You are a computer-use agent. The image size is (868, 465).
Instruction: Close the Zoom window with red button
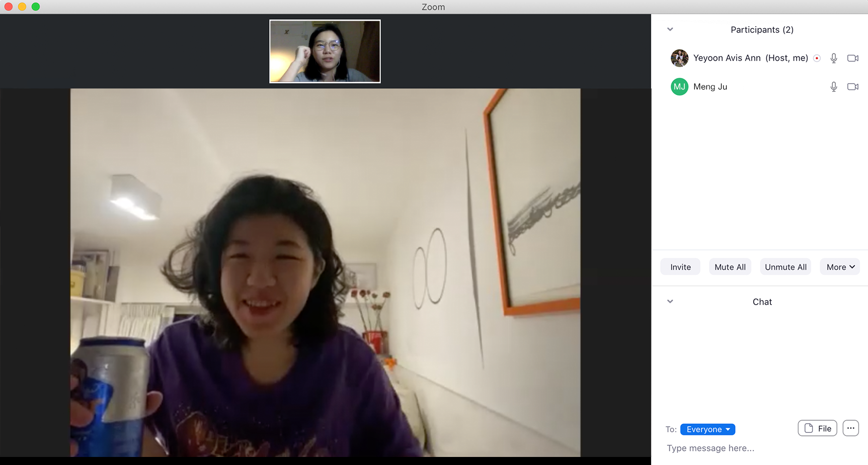click(9, 7)
